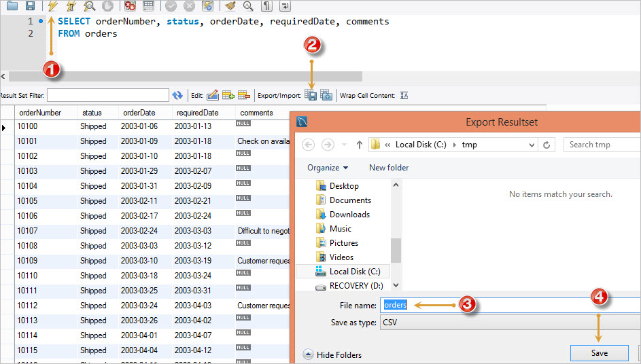Screen dimensions: 641x364
Task: Click the Add row icon in the Edit group
Action: tap(228, 95)
